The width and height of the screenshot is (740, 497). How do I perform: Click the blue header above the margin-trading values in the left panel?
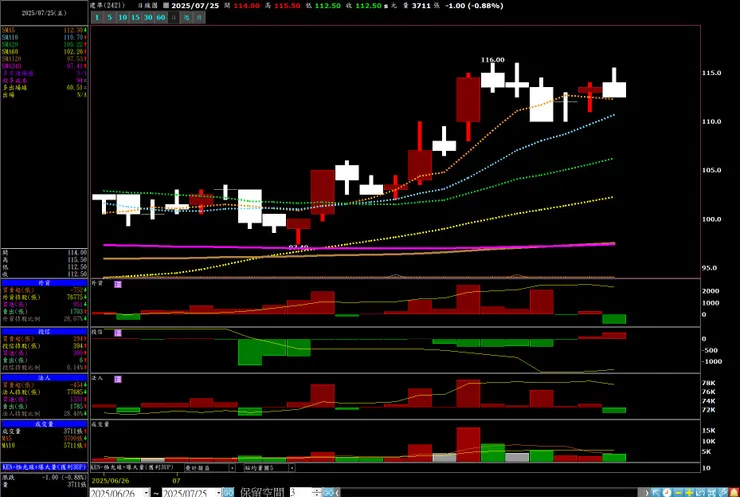(x=44, y=283)
